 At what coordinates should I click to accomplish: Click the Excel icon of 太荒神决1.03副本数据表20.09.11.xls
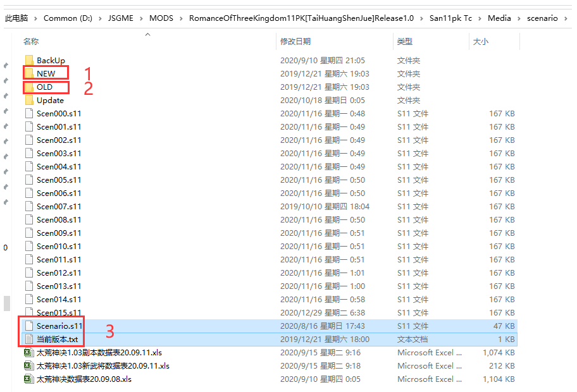pyautogui.click(x=28, y=352)
